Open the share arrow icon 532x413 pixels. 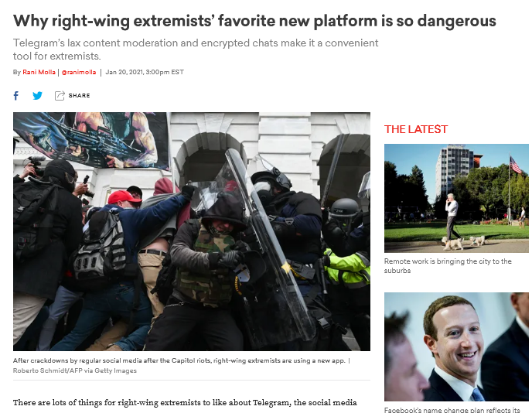click(60, 96)
